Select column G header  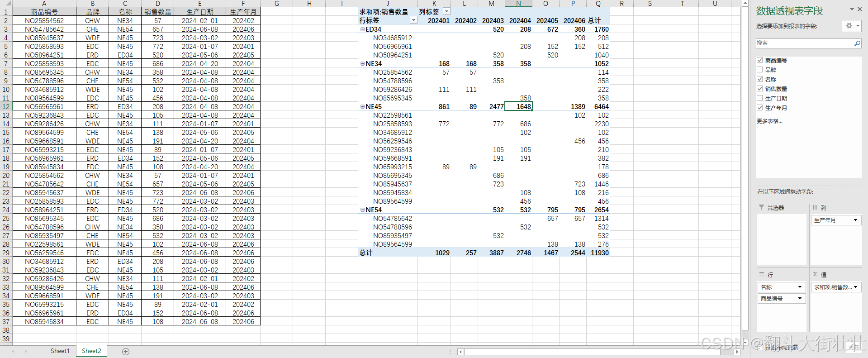pos(276,3)
